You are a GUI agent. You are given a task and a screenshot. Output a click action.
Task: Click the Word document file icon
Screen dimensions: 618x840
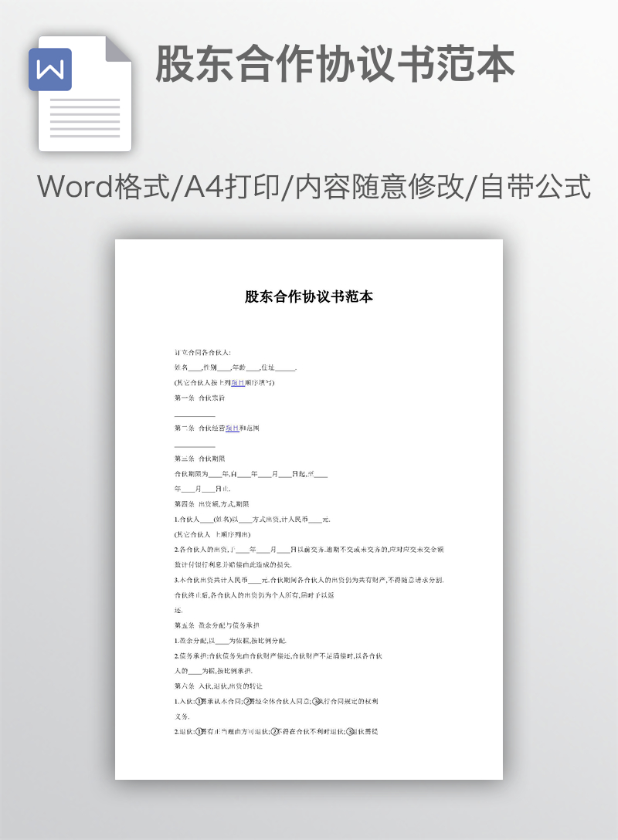(80, 93)
